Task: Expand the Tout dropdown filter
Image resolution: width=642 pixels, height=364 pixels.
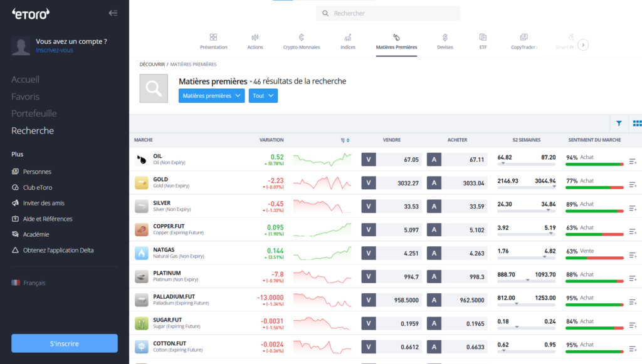Action: (263, 96)
